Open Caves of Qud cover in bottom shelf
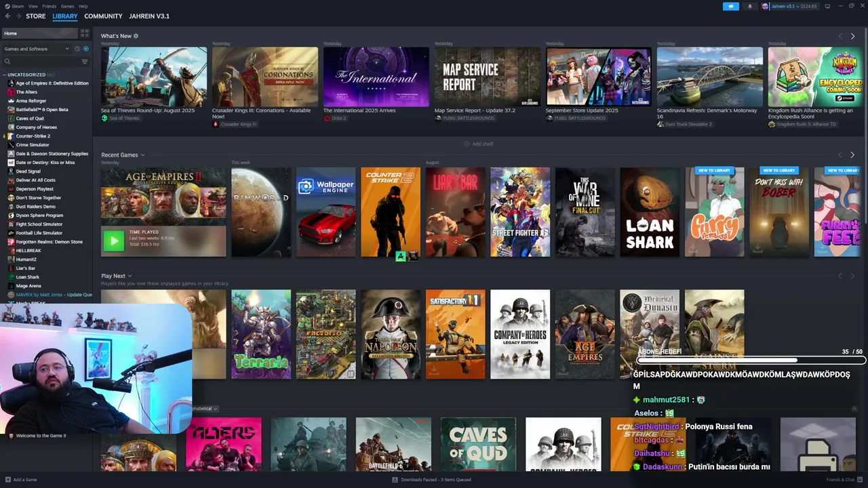Image resolution: width=868 pixels, height=488 pixels. pos(478,445)
